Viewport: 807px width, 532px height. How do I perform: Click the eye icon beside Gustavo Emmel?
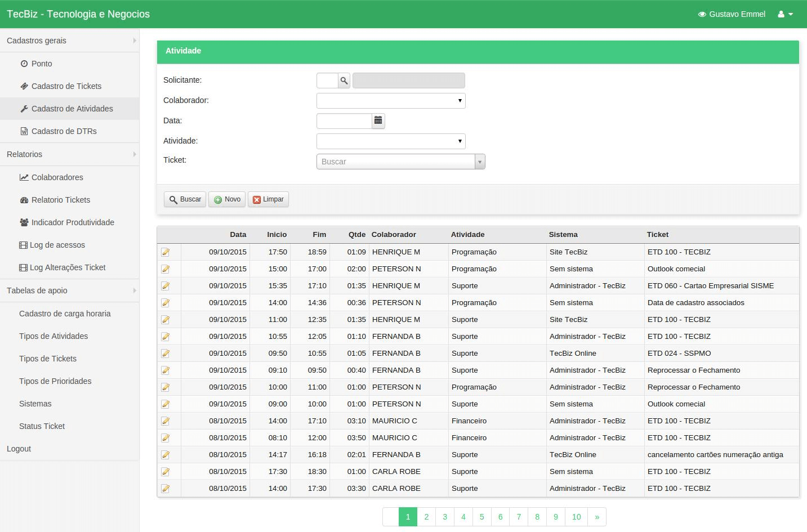[x=702, y=14]
